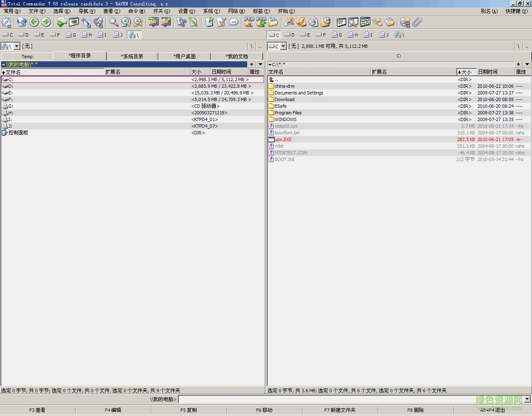
Task: Open the 网络 (Network) menu
Action: click(236, 11)
